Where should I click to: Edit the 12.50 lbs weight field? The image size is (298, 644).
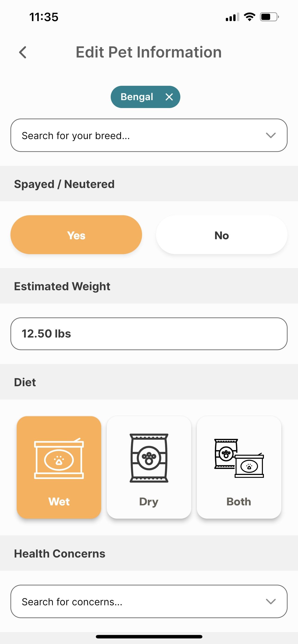pos(149,334)
